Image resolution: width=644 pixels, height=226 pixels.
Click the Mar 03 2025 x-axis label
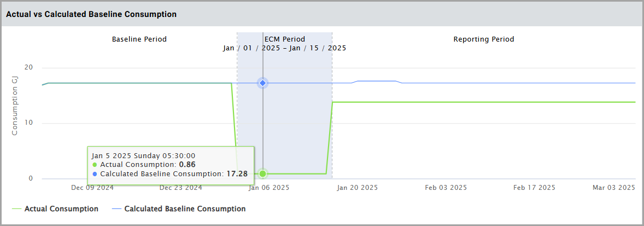click(614, 187)
